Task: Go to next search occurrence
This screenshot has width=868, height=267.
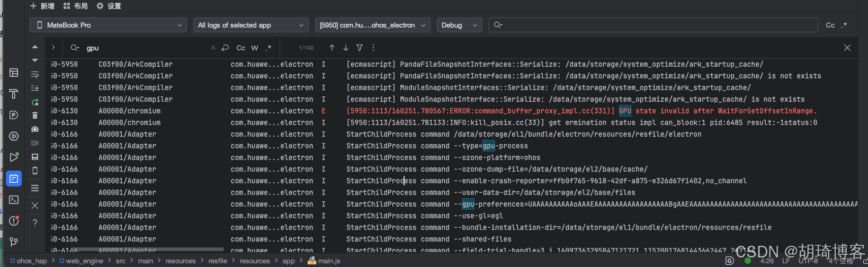Action: [x=346, y=48]
